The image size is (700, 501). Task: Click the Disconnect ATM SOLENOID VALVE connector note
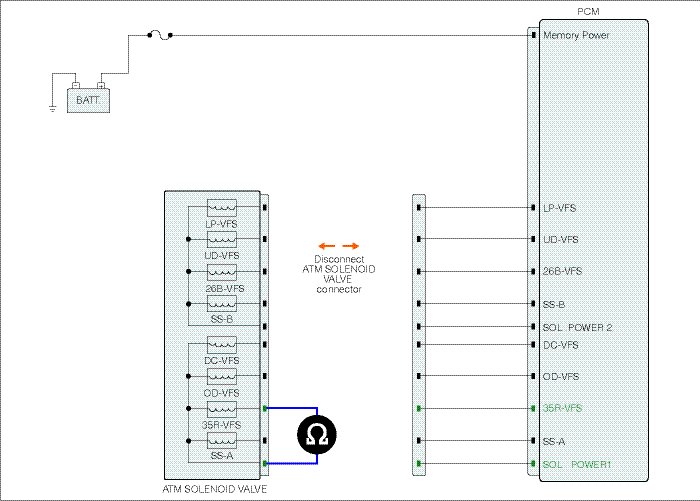(x=339, y=274)
